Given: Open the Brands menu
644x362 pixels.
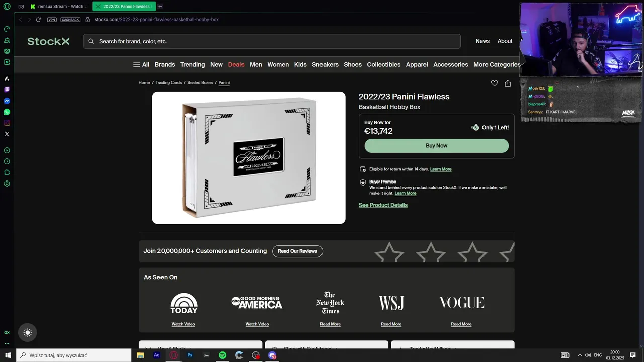Looking at the screenshot, I should pos(165,64).
